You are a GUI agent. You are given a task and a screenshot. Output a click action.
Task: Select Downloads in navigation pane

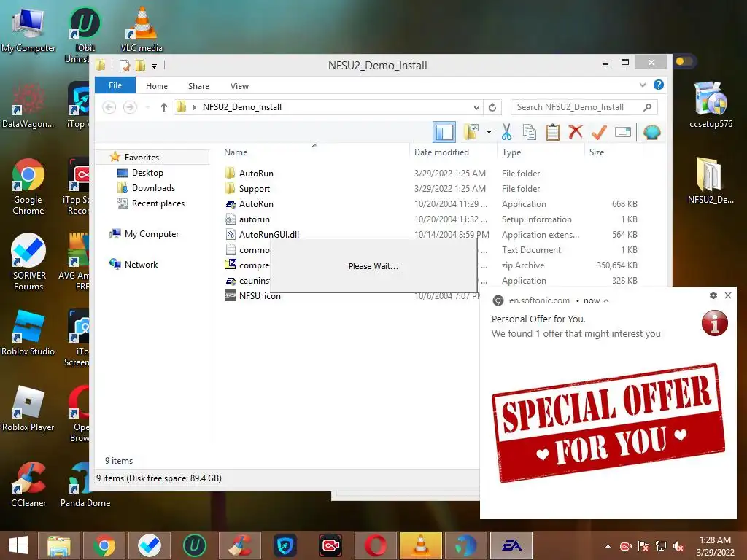[153, 187]
